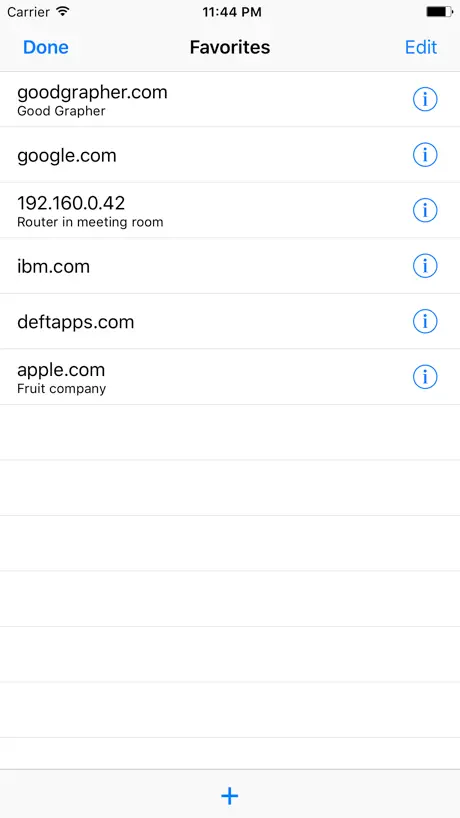460x818 pixels.
Task: Show info for 192.160.0.42 entry
Action: click(425, 210)
